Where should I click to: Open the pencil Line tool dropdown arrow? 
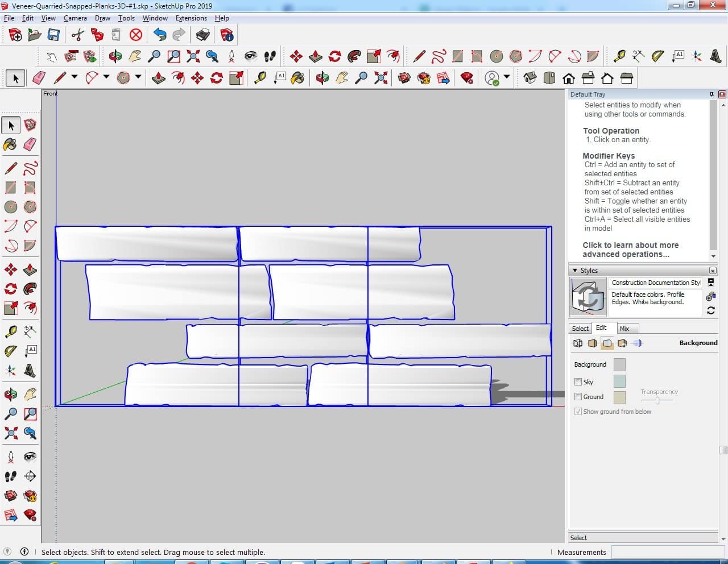75,77
